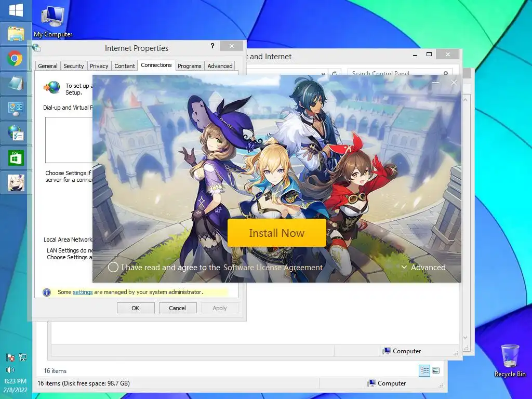Viewport: 532px width, 399px height.
Task: Refresh the Control Panel address bar
Action: pos(335,73)
